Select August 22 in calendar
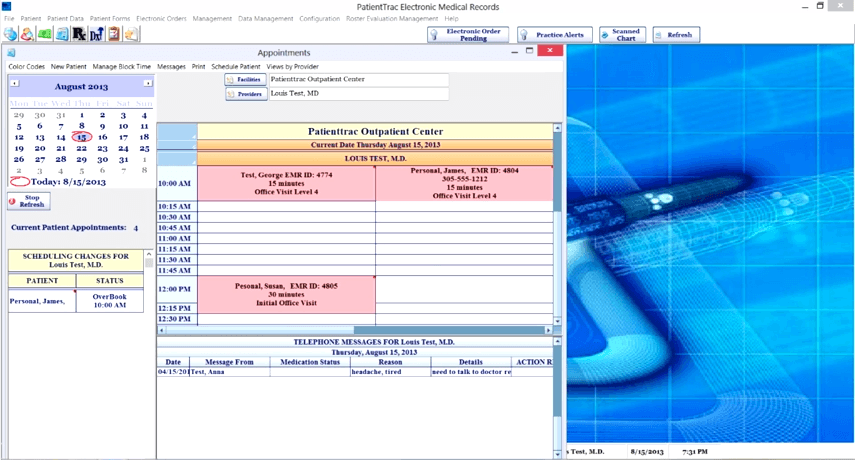 click(x=81, y=148)
